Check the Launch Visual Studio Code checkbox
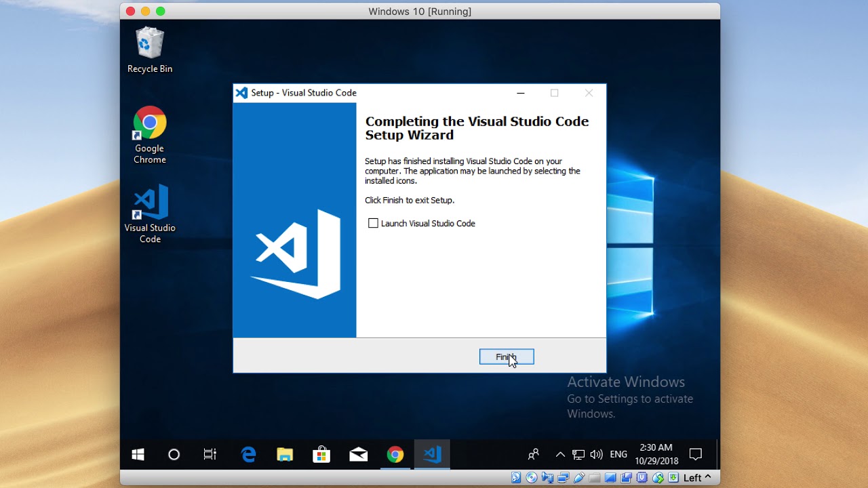The image size is (868, 488). tap(373, 223)
